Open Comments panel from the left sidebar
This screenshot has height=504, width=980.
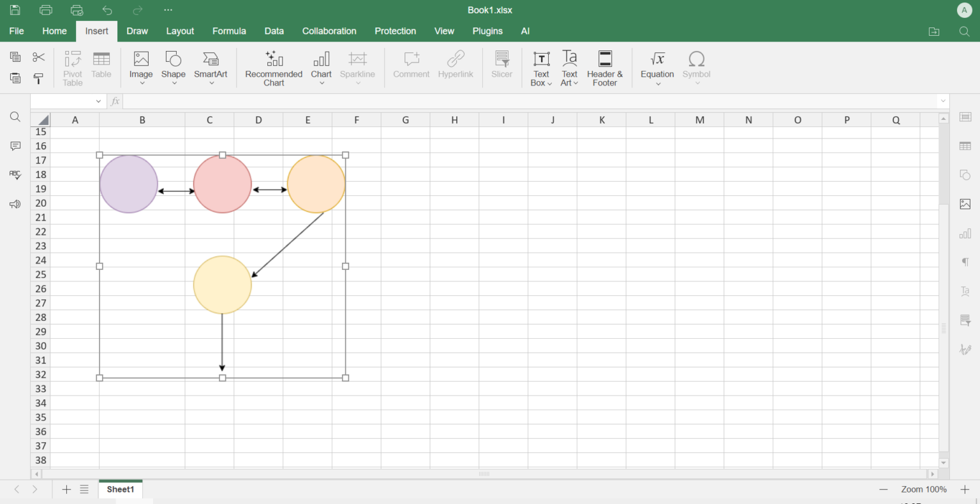pos(15,145)
